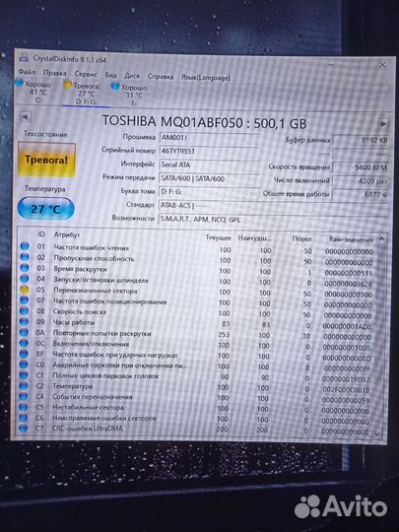Select row Время раскрутки
Image resolution: width=399 pixels, height=532 pixels.
(198, 270)
